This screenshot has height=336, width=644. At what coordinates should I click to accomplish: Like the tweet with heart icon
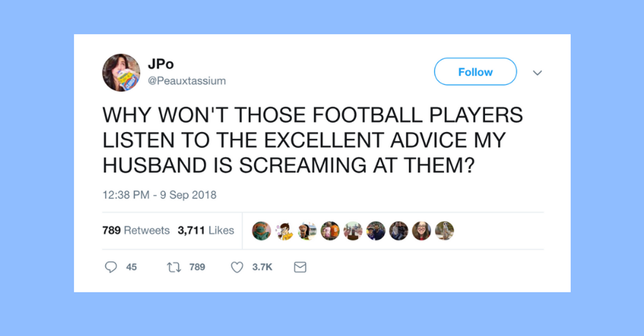(x=237, y=267)
